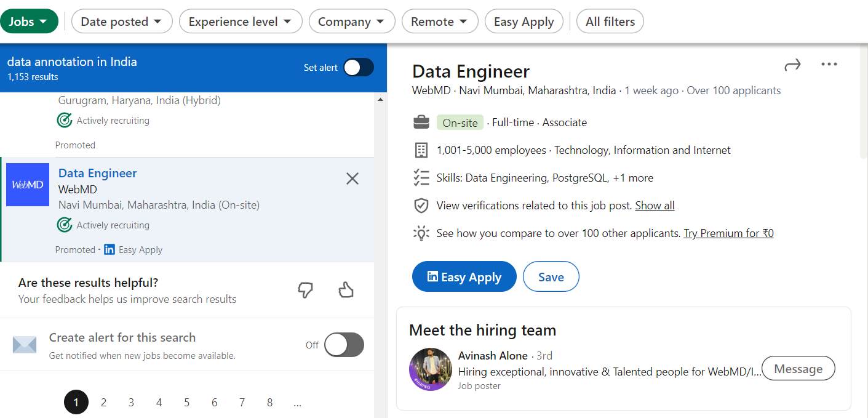Click the blue Easy Apply button
This screenshot has width=868, height=418.
coord(464,277)
